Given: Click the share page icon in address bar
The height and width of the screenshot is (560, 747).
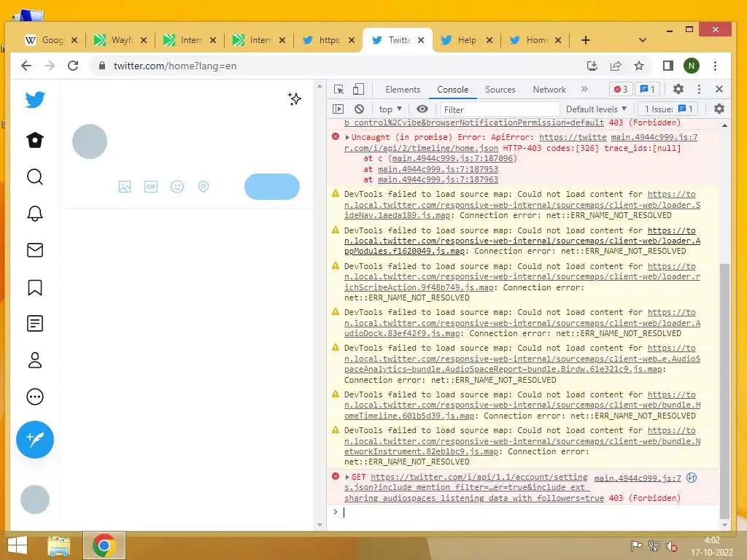Looking at the screenshot, I should point(616,66).
